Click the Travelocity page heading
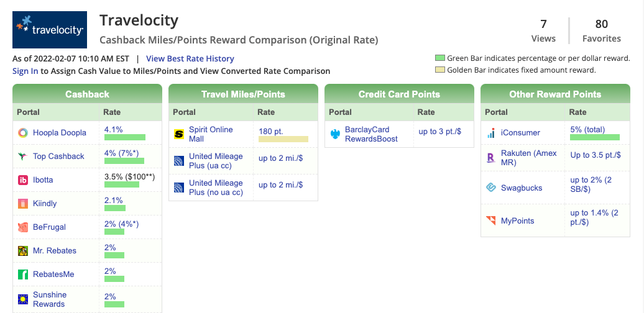Screen dimensions: 644x313 tap(139, 20)
